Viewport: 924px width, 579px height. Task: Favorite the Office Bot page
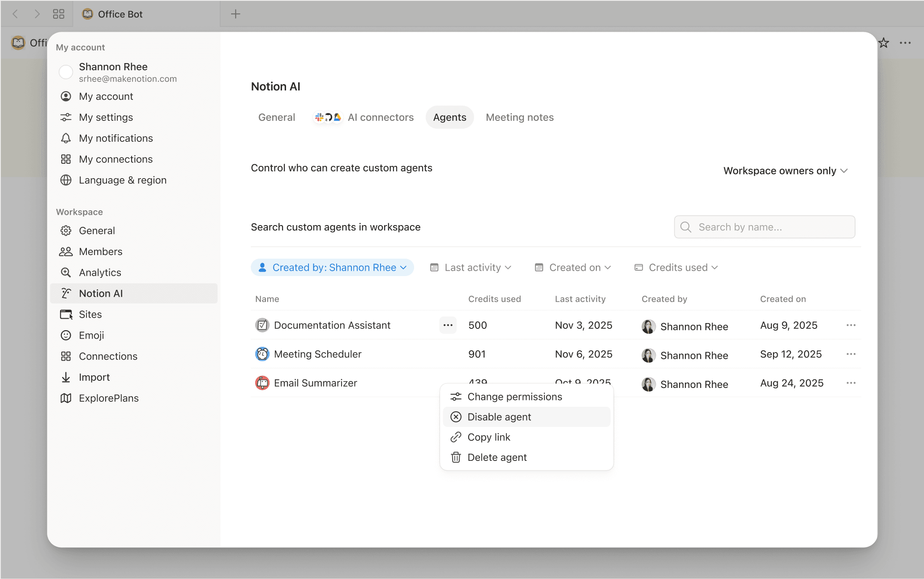point(884,43)
